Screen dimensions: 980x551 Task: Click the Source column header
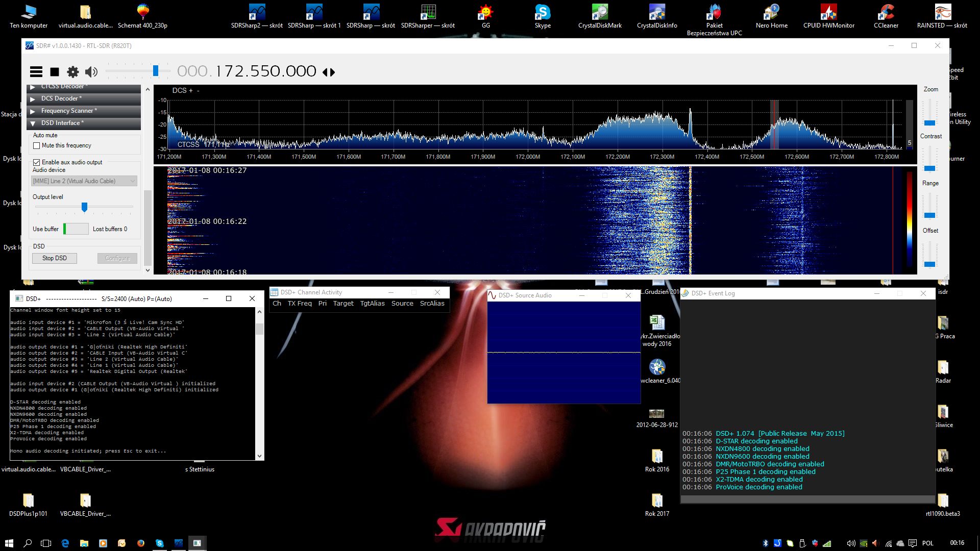[402, 304]
